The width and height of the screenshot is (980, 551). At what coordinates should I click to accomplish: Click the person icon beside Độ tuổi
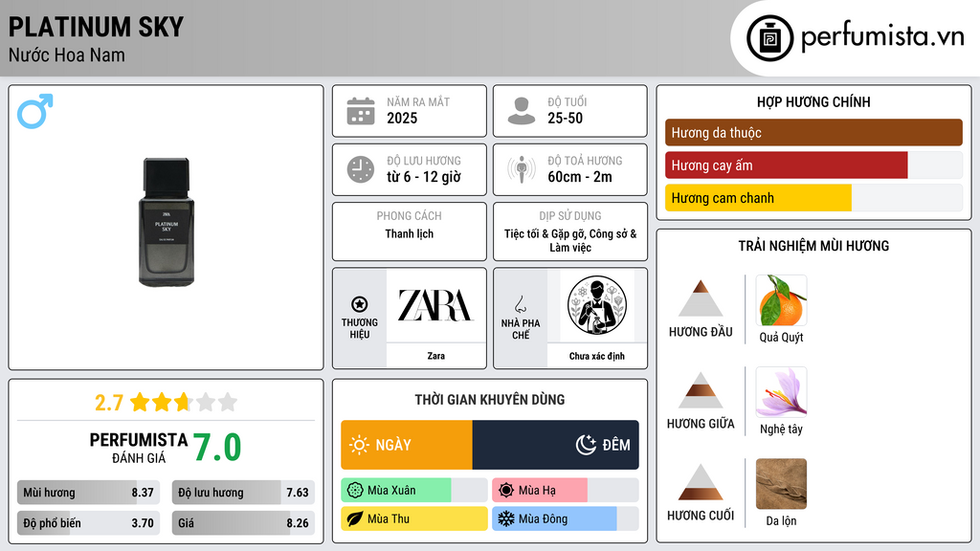click(522, 111)
